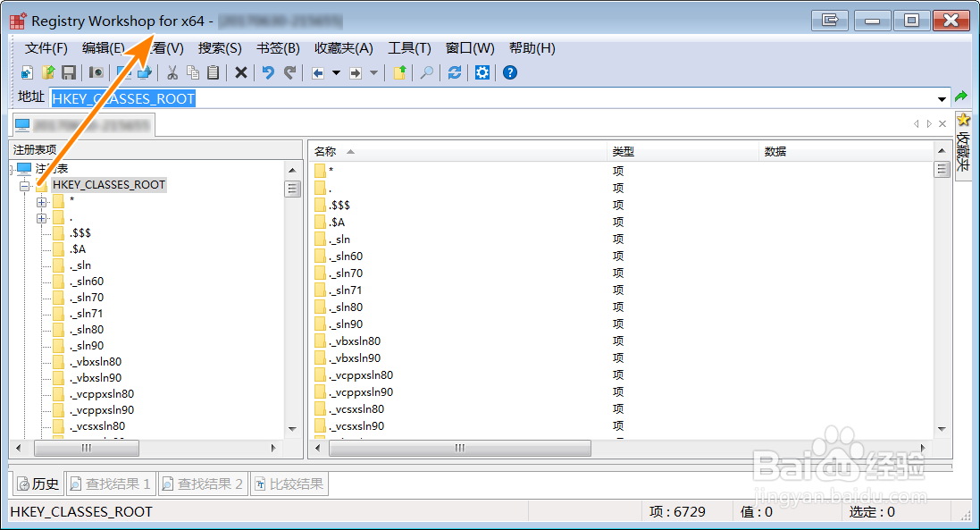Image resolution: width=980 pixels, height=530 pixels.
Task: Open settings with the gear icon
Action: [x=482, y=72]
